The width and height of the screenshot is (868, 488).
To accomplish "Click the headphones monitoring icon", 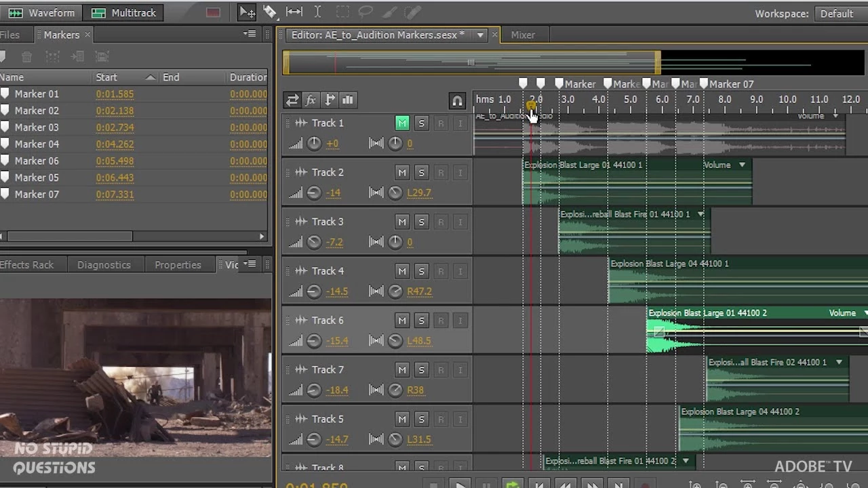I will [x=458, y=101].
